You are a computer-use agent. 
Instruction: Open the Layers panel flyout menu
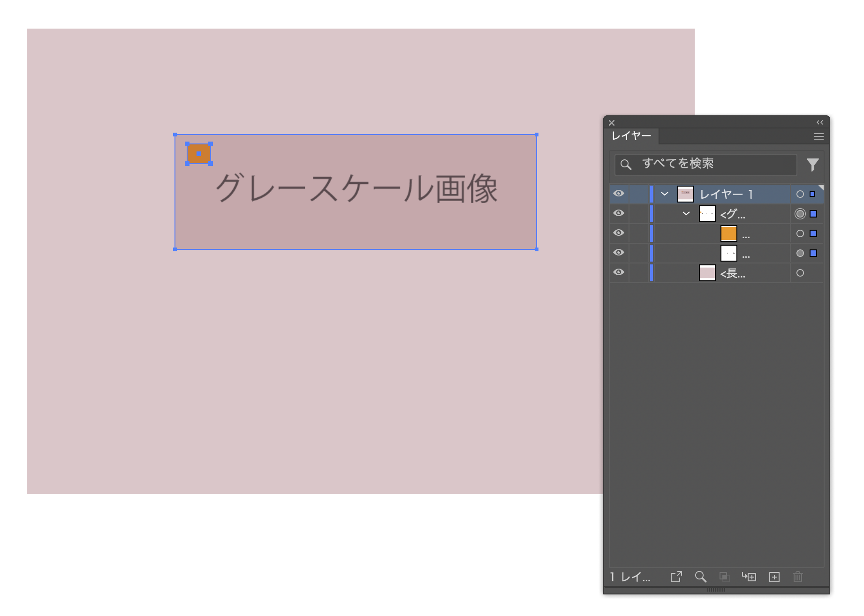point(819,136)
